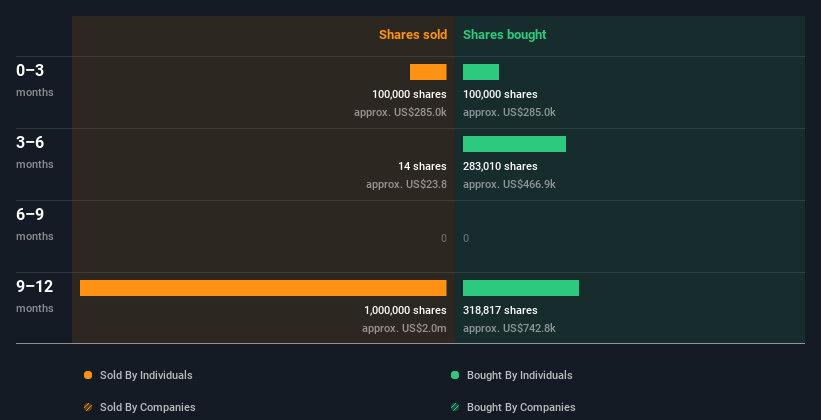Click the 6–9 months row label
The height and width of the screenshot is (420, 821).
pyautogui.click(x=35, y=224)
